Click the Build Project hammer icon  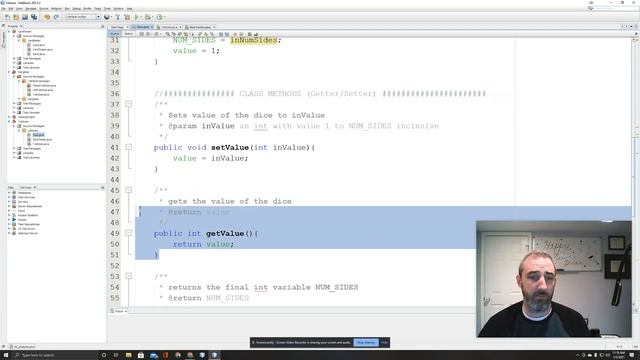[118, 17]
